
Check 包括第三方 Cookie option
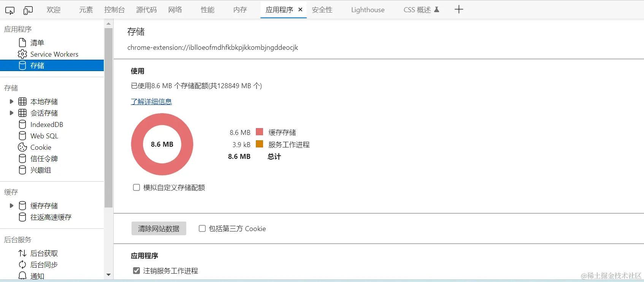pos(202,228)
